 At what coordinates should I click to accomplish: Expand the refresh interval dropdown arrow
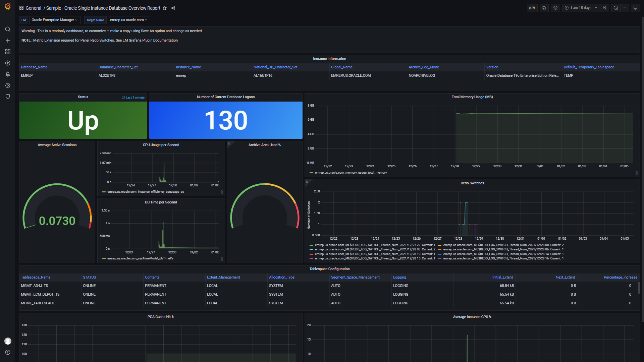pyautogui.click(x=624, y=8)
